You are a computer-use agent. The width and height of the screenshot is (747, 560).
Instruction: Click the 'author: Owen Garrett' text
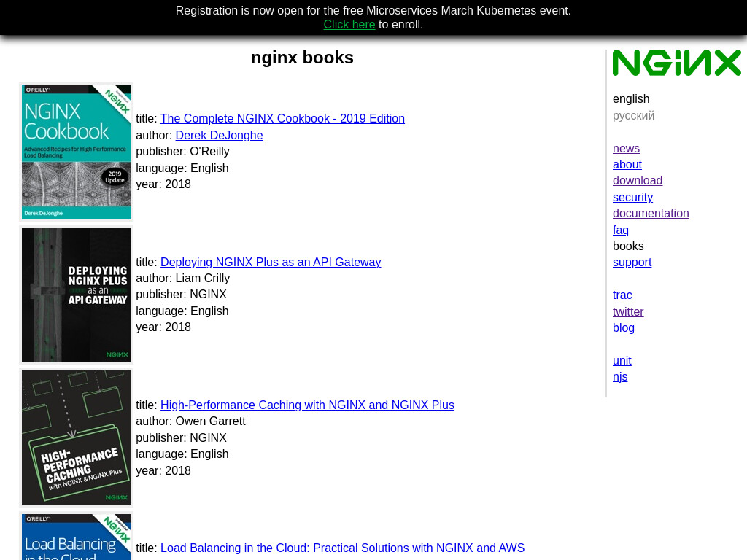190,421
